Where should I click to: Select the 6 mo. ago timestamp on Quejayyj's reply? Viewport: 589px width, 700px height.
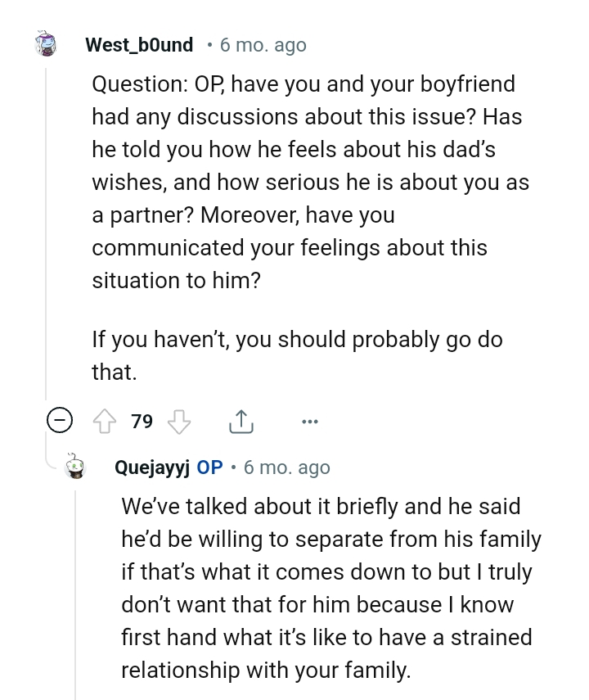pos(286,467)
